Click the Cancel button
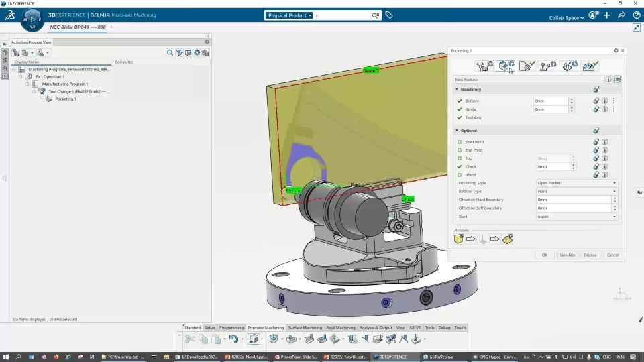 (612, 255)
